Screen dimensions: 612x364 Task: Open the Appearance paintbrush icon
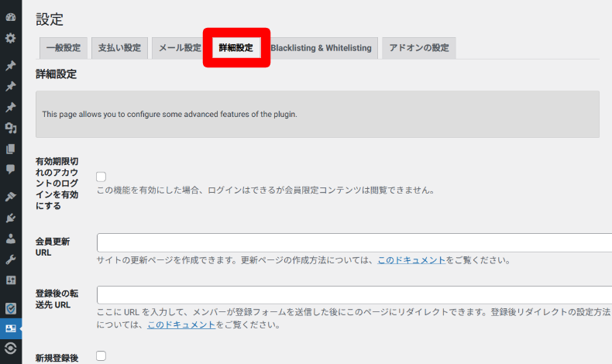tap(11, 197)
